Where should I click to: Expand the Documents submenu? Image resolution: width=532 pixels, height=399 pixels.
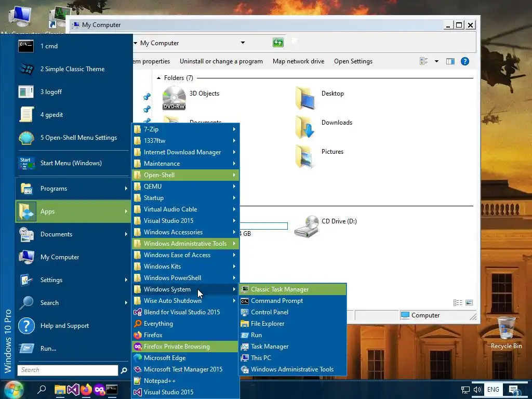(x=73, y=234)
